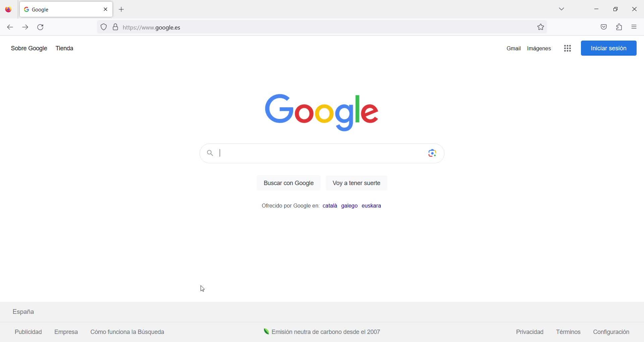Click the Save to Pocket icon
Image resolution: width=644 pixels, height=342 pixels.
(604, 27)
